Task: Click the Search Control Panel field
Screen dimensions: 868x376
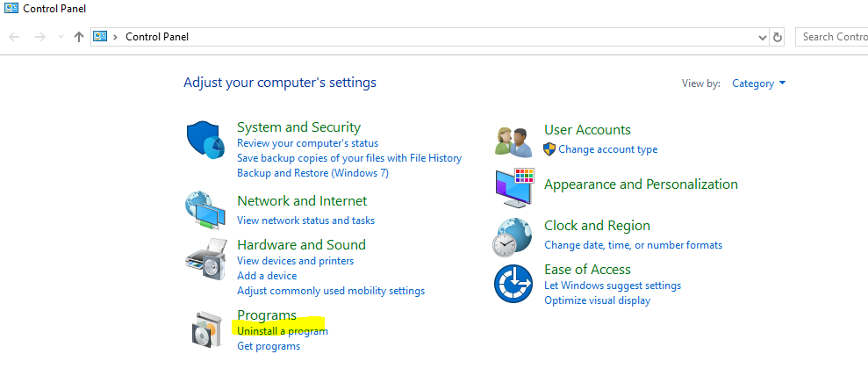Action: (831, 37)
